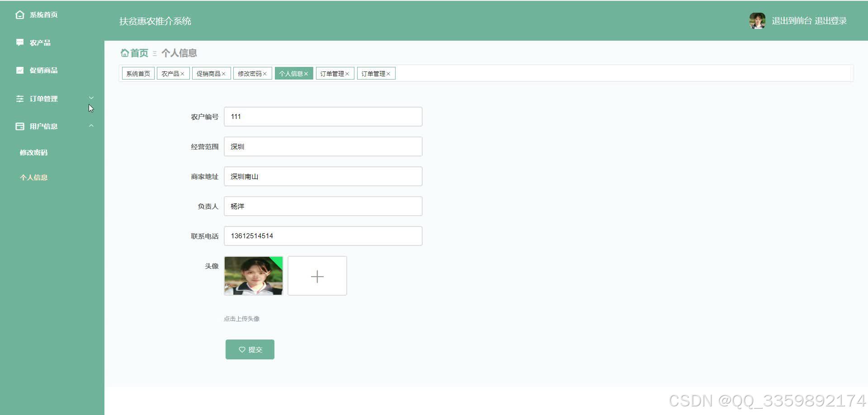Collapse the 用户信息 submenu chevron

(x=91, y=126)
